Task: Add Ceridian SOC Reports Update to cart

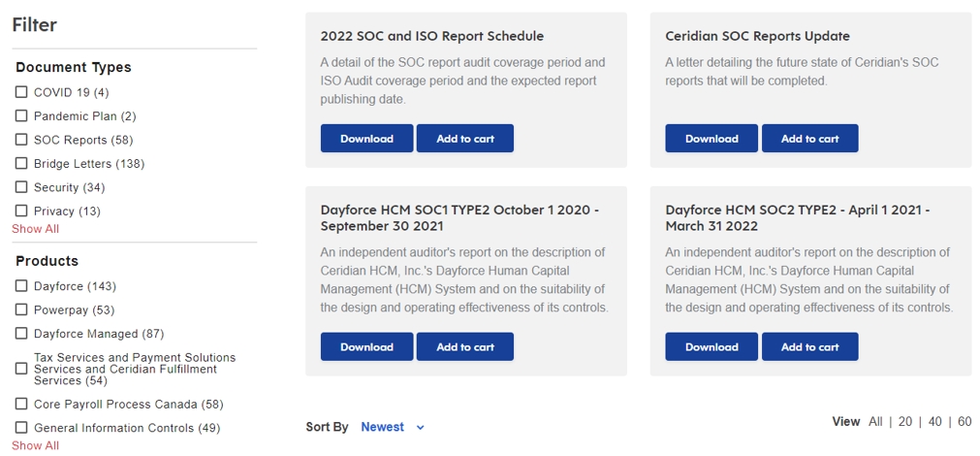Action: point(809,139)
